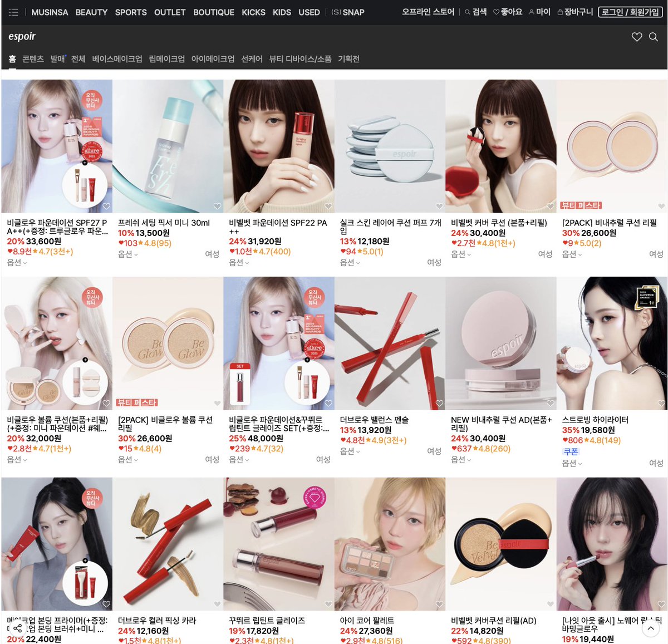Viewport: 668px width, 644px height.
Task: Open 오프라인 스토어 link
Action: click(x=428, y=12)
